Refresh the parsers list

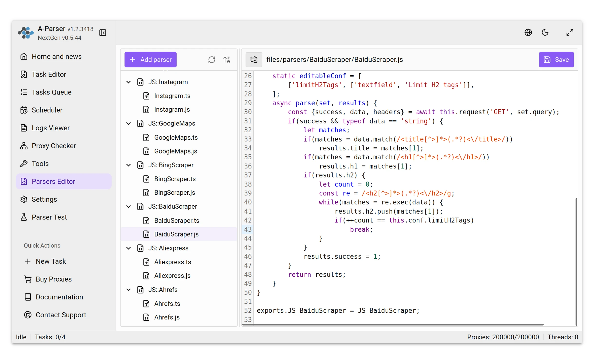[211, 60]
